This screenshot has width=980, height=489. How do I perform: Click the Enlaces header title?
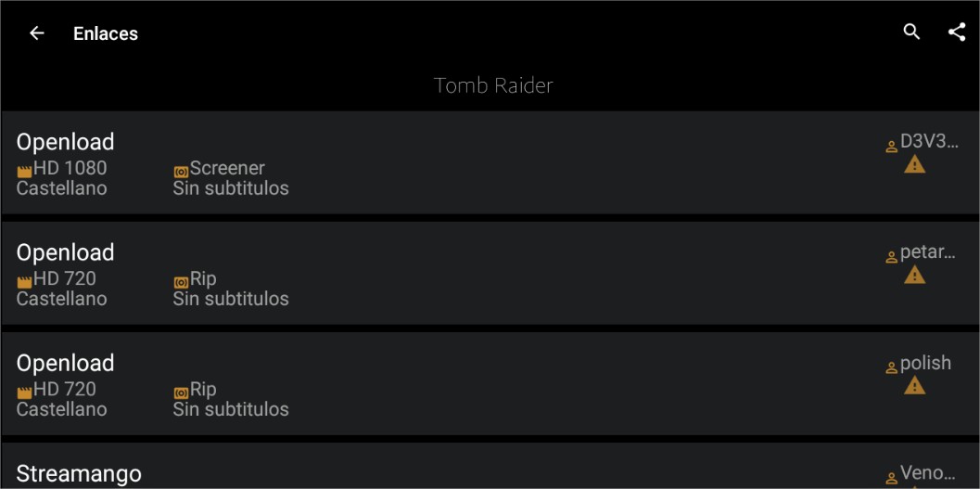(x=106, y=33)
